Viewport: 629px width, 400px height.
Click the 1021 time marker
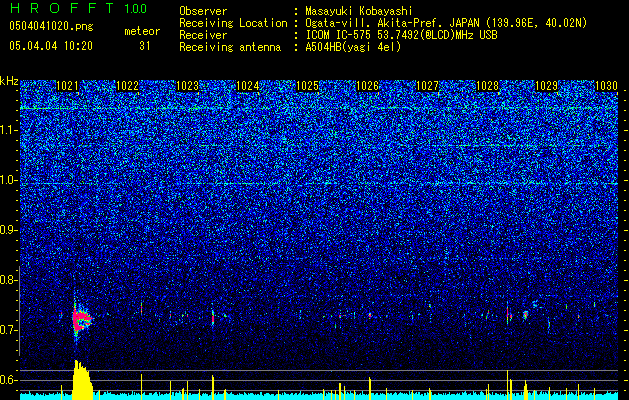click(67, 86)
